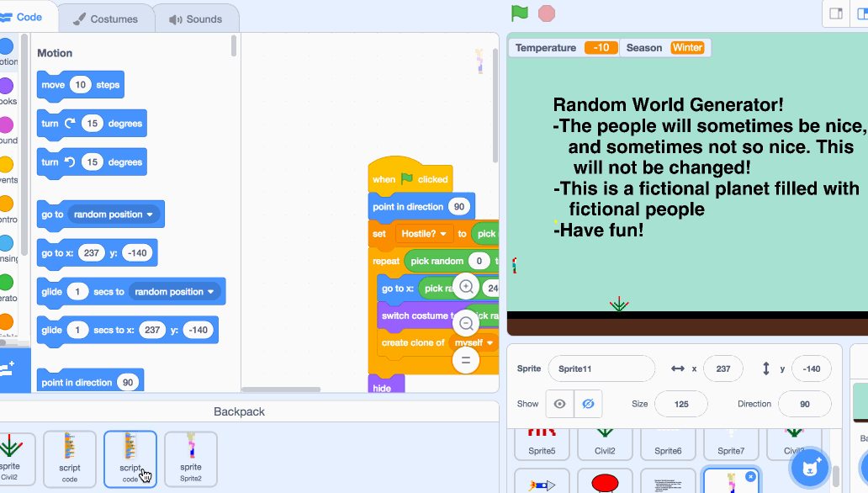The image size is (868, 493).
Task: Delete Sprite11 using its x button
Action: click(750, 476)
